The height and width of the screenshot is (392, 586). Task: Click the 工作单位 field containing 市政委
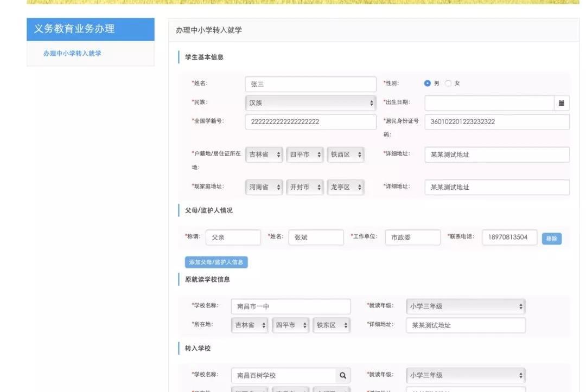pos(412,237)
